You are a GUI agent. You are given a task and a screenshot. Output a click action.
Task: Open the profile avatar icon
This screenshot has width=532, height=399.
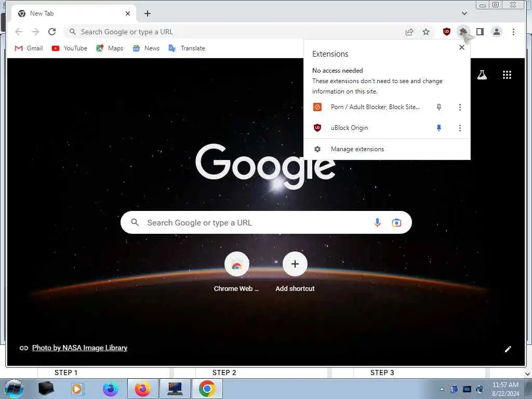click(497, 32)
